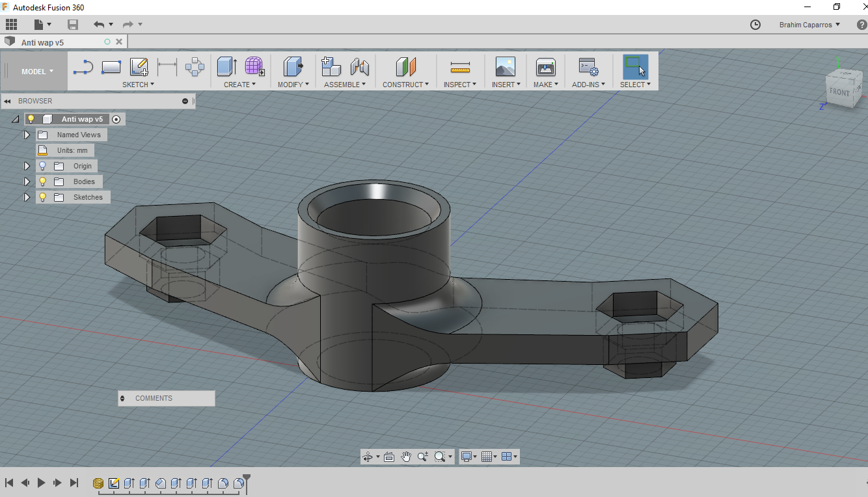Click the Save disk icon
The width and height of the screenshot is (868, 497).
(73, 25)
